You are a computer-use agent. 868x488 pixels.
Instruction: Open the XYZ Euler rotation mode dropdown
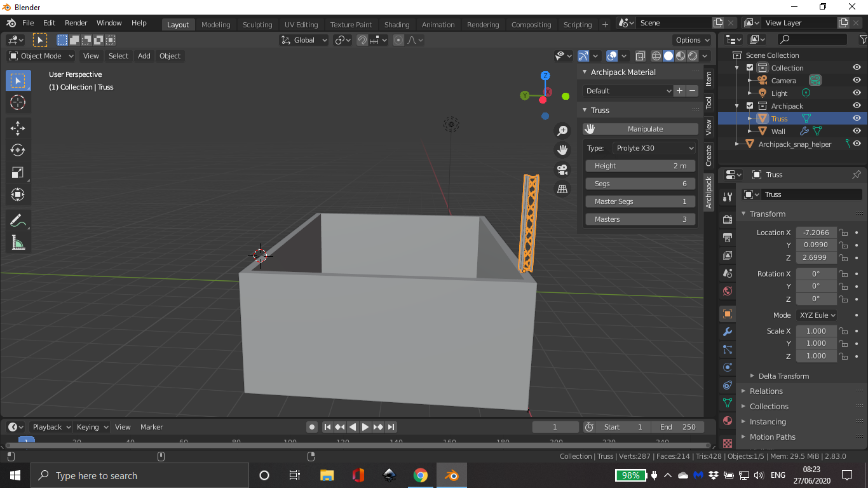click(816, 315)
